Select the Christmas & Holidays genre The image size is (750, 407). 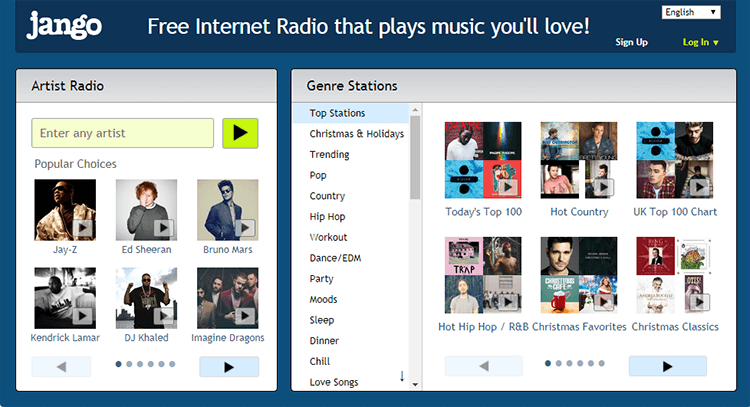click(x=356, y=134)
